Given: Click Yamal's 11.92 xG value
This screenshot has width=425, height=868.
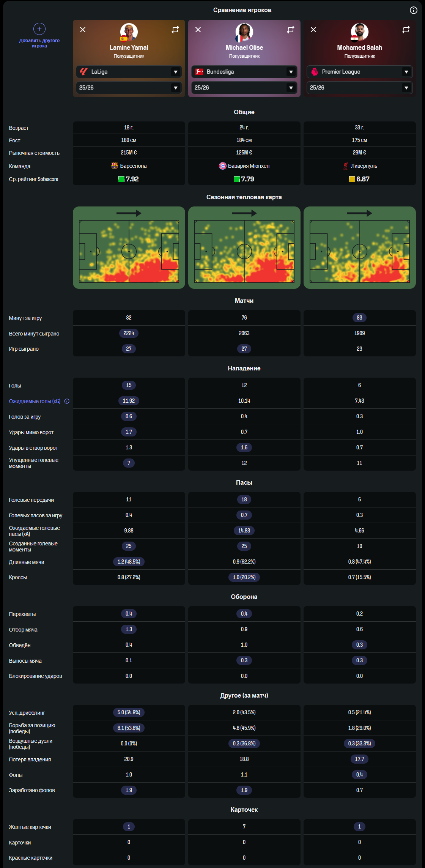Looking at the screenshot, I should (x=129, y=401).
